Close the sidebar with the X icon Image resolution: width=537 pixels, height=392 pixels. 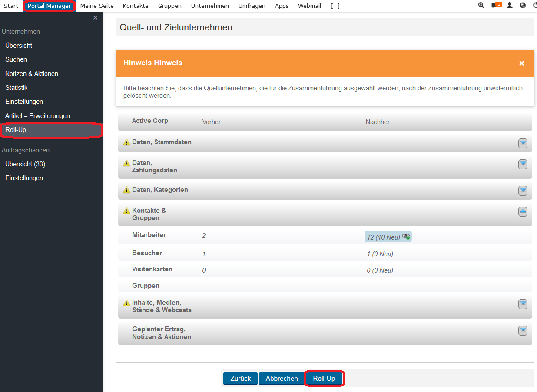[95, 18]
